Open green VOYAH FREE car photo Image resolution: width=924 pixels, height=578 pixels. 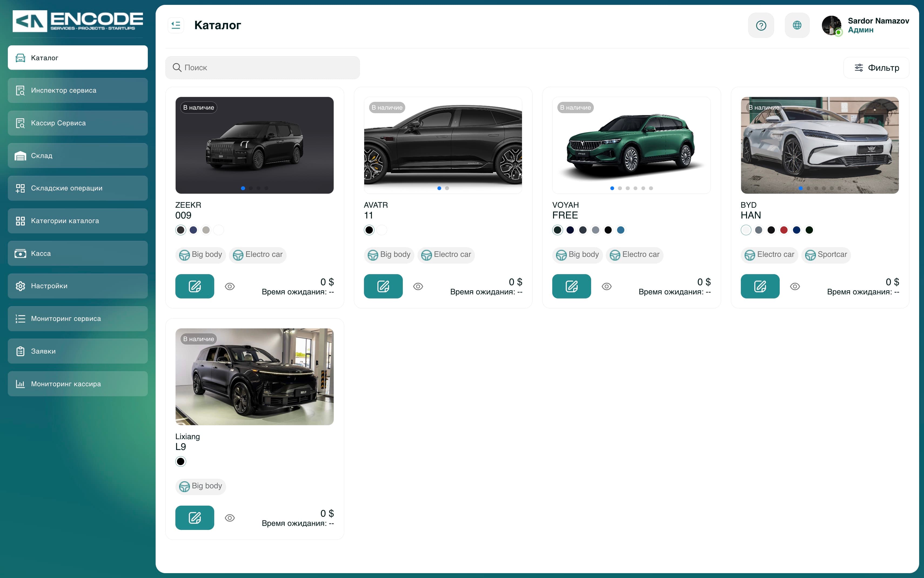coord(631,145)
